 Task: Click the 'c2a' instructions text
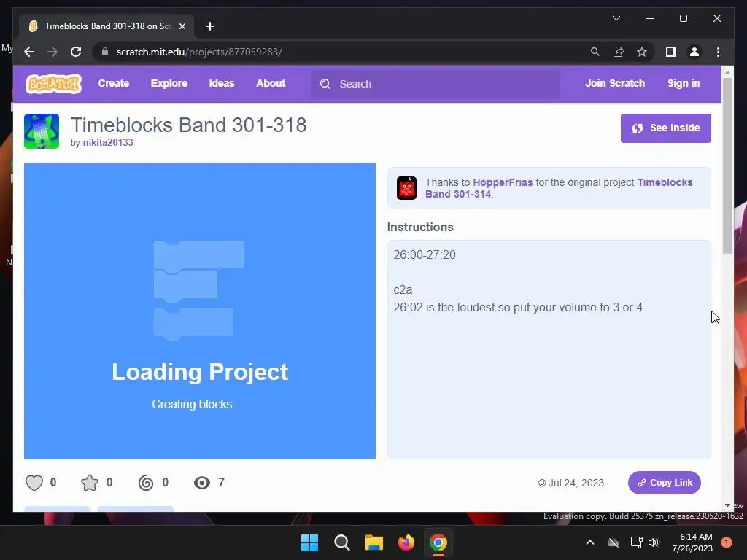pos(403,290)
